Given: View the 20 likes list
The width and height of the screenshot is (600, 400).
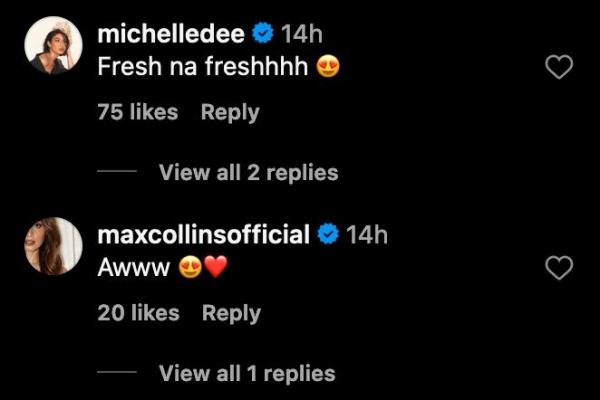Looking at the screenshot, I should (x=138, y=313).
